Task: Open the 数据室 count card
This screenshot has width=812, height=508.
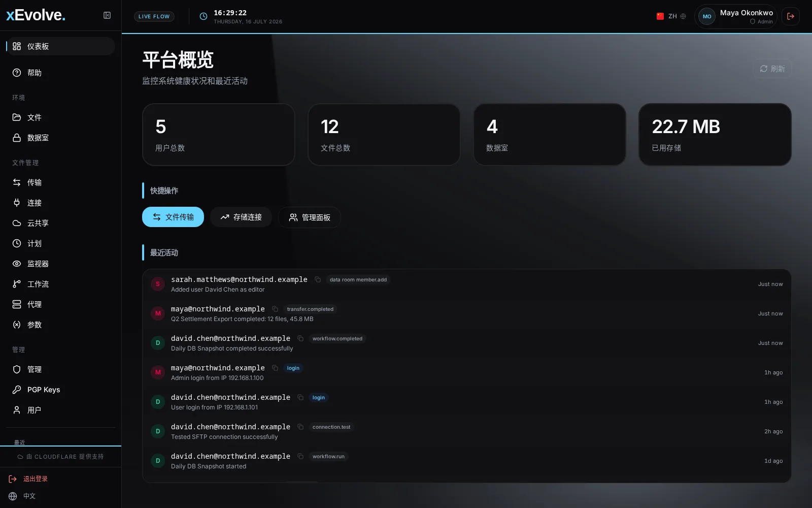Action: [550, 135]
